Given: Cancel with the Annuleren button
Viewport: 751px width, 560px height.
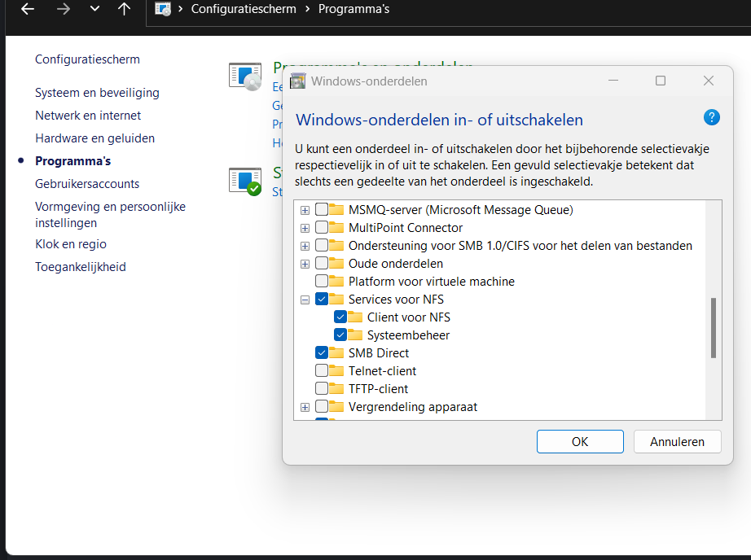Looking at the screenshot, I should tap(677, 441).
